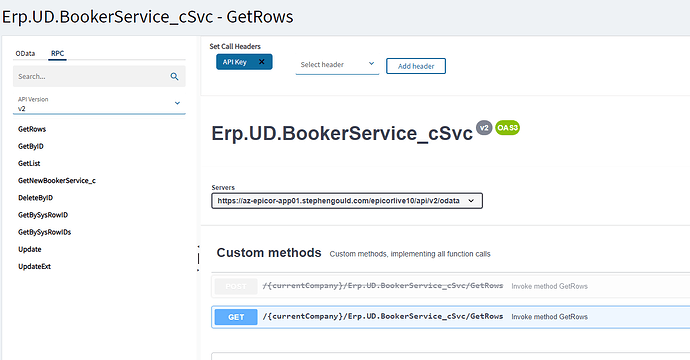Viewport: 690px width, 360px height.
Task: Click the search magnifier icon
Action: (x=174, y=77)
